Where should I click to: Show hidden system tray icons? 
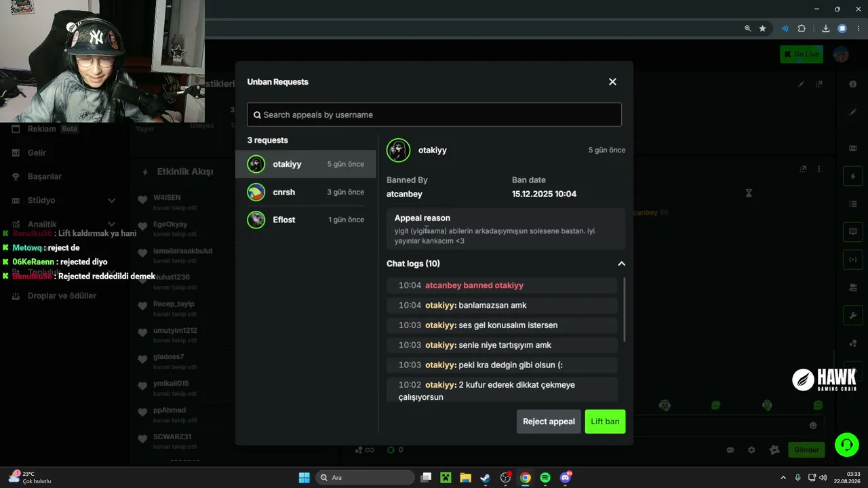click(x=783, y=478)
